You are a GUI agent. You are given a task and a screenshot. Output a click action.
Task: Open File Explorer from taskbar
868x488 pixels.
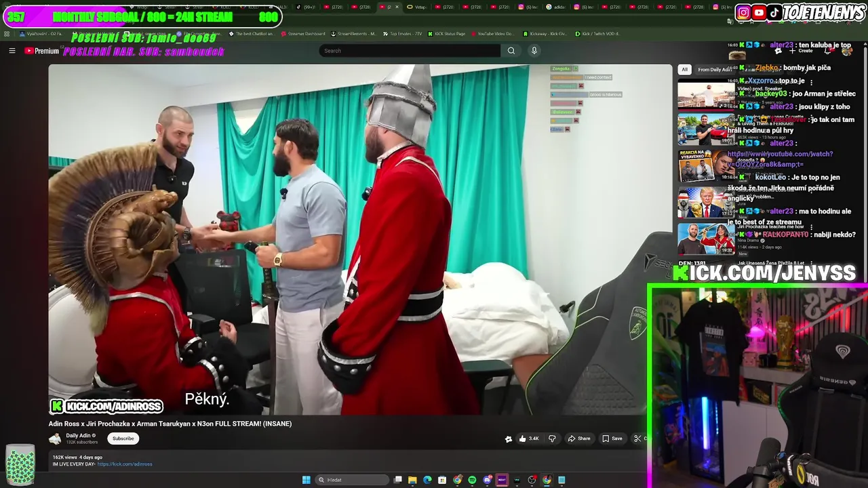[412, 480]
